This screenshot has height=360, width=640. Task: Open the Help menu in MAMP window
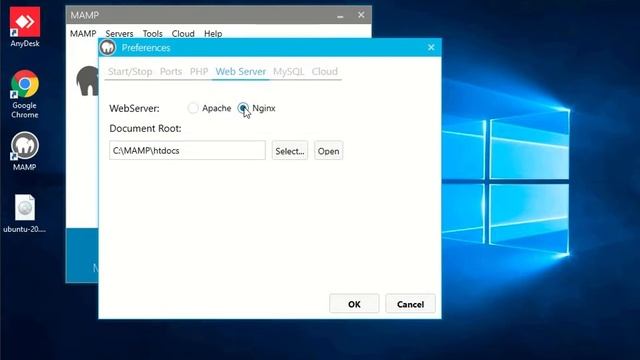[x=213, y=33]
